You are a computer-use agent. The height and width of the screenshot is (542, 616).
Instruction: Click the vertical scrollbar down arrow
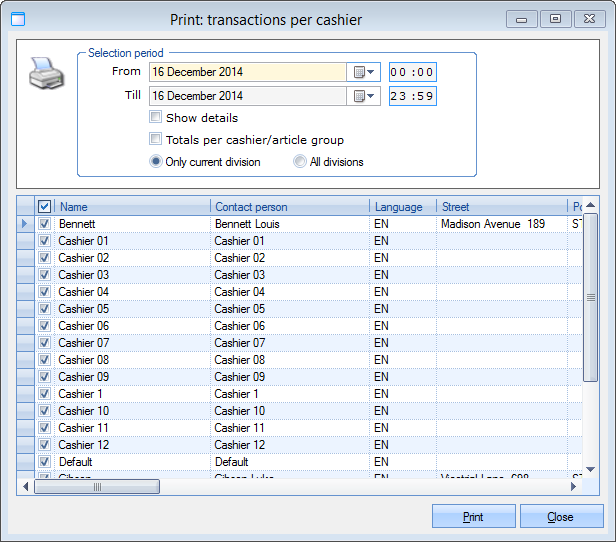tap(591, 472)
